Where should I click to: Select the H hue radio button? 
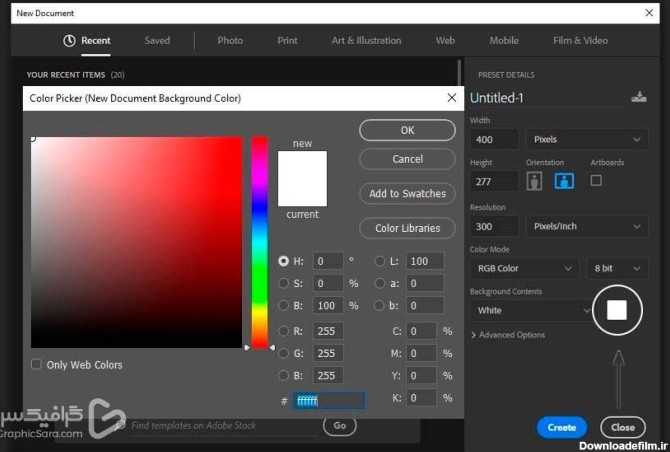(284, 261)
